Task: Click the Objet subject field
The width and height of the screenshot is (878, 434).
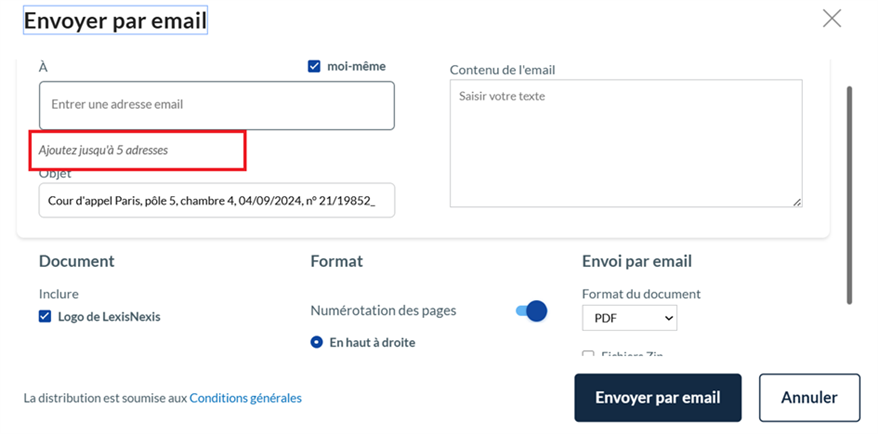Action: click(x=216, y=200)
